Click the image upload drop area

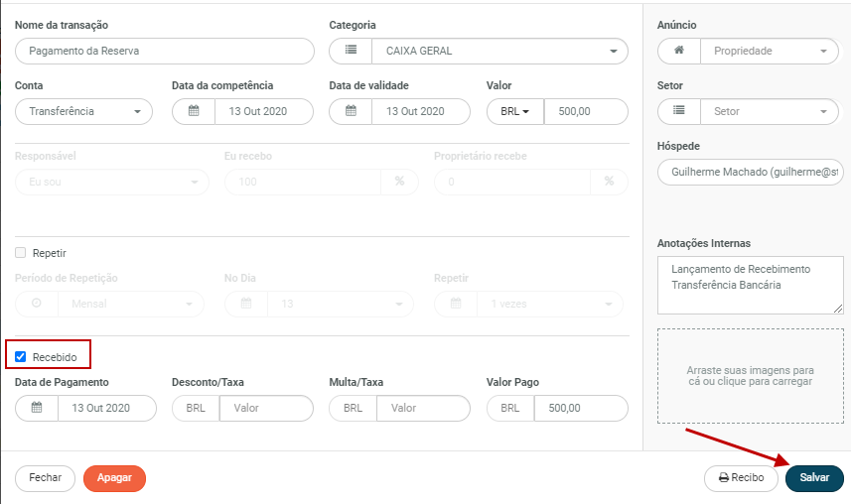(x=750, y=375)
